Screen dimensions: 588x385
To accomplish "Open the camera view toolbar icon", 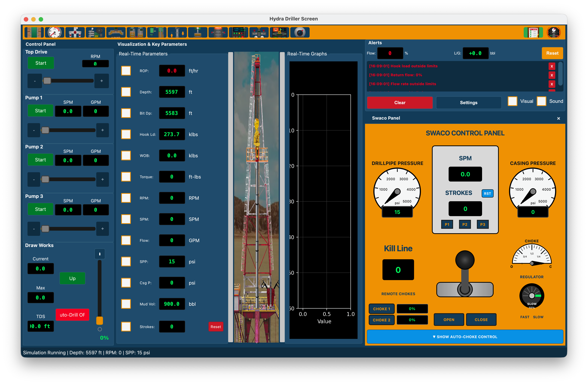I will (300, 32).
